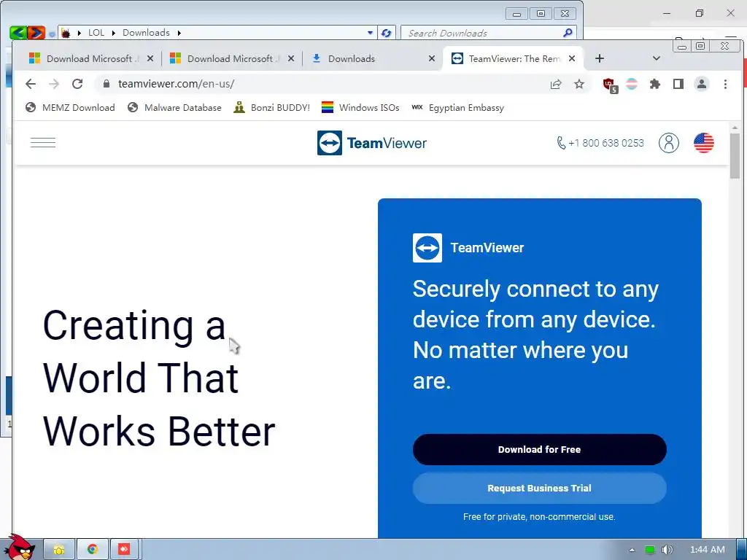Close the Downloads tab
The width and height of the screenshot is (747, 560).
coord(432,58)
